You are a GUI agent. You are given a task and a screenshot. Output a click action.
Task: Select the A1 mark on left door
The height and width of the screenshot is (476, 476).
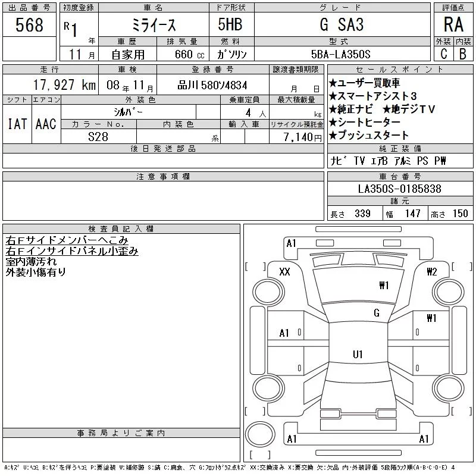tap(284, 333)
